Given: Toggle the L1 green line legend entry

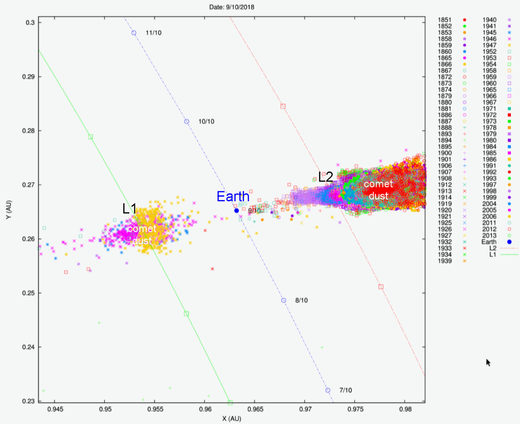Looking at the screenshot, I should 503,255.
